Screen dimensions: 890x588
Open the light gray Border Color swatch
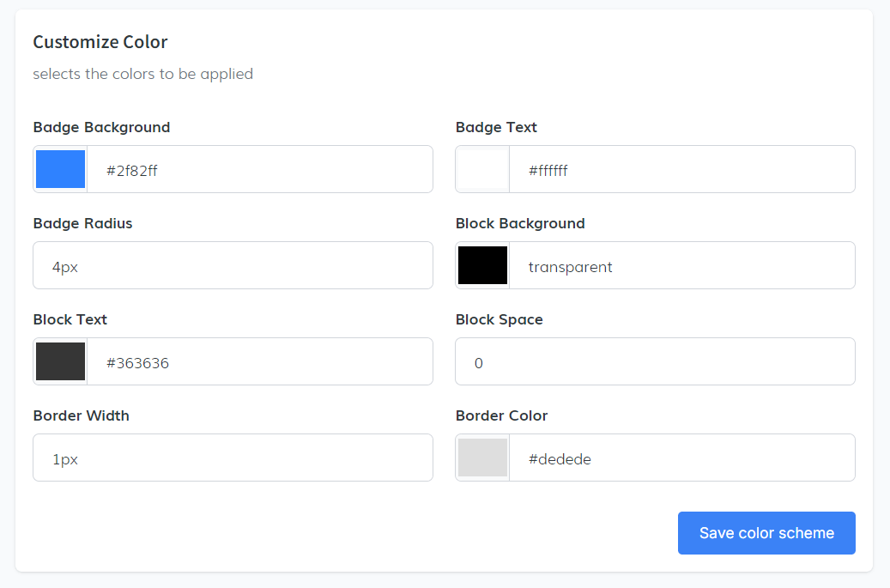tap(482, 458)
